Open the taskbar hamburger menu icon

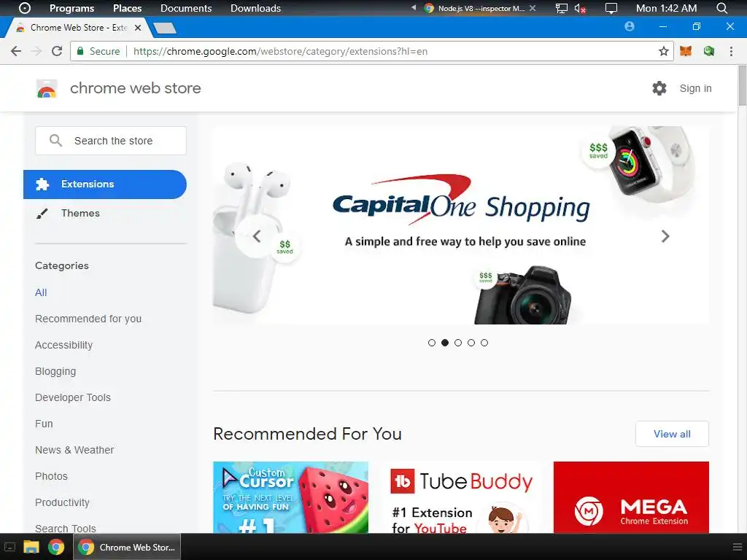click(x=737, y=547)
